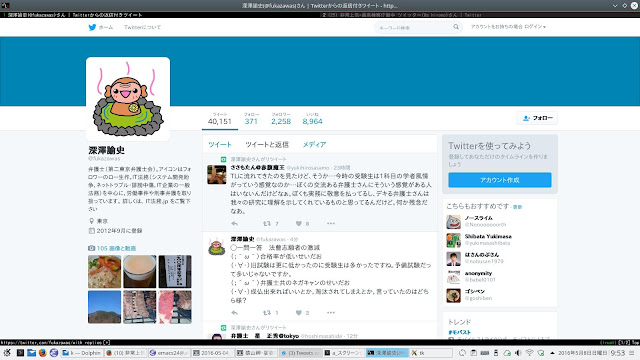Click the アカウント作成 button
Screen dimensions: 640x360
point(500,180)
